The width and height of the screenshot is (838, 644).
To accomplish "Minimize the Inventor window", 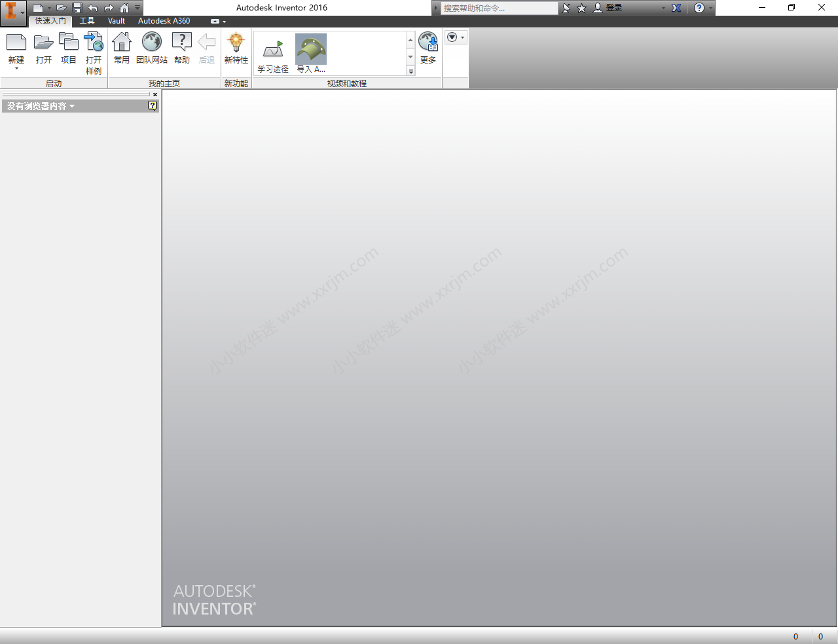I will (x=761, y=8).
